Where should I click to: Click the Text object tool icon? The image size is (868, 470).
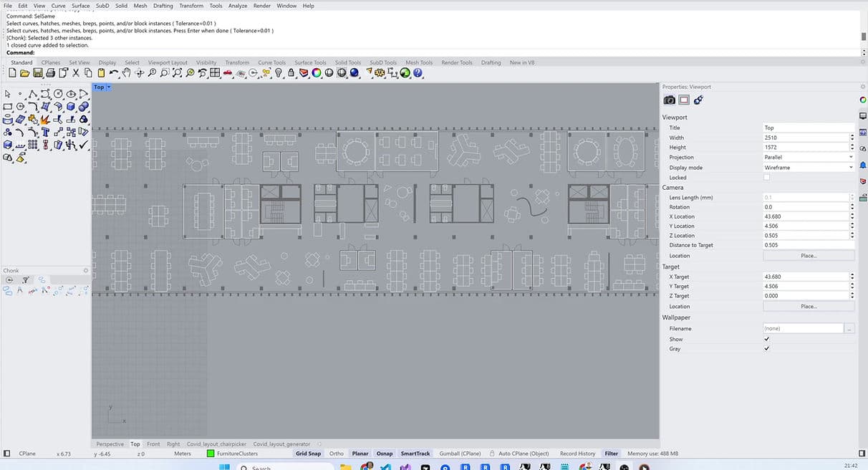(45, 133)
